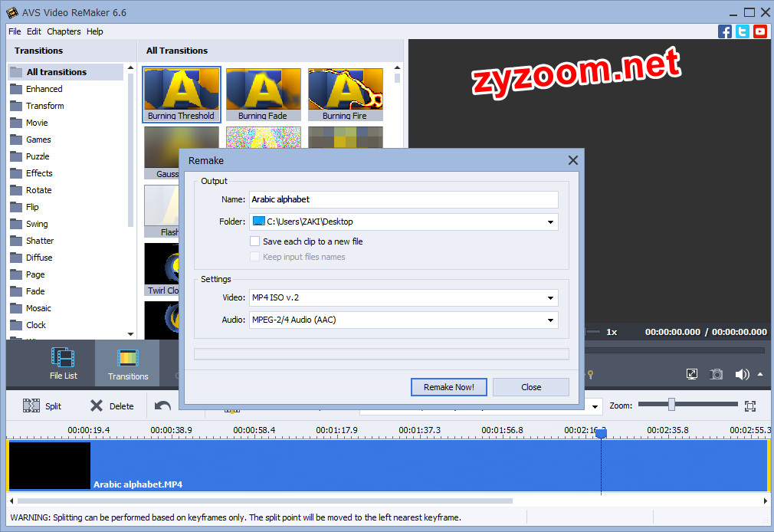Switch to the Transitions panel button
Screen dimensions: 774x532
(128, 364)
